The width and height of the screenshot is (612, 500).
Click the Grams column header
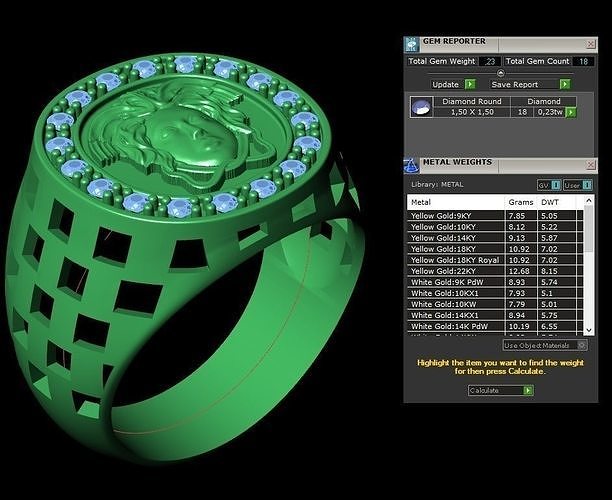coord(521,202)
